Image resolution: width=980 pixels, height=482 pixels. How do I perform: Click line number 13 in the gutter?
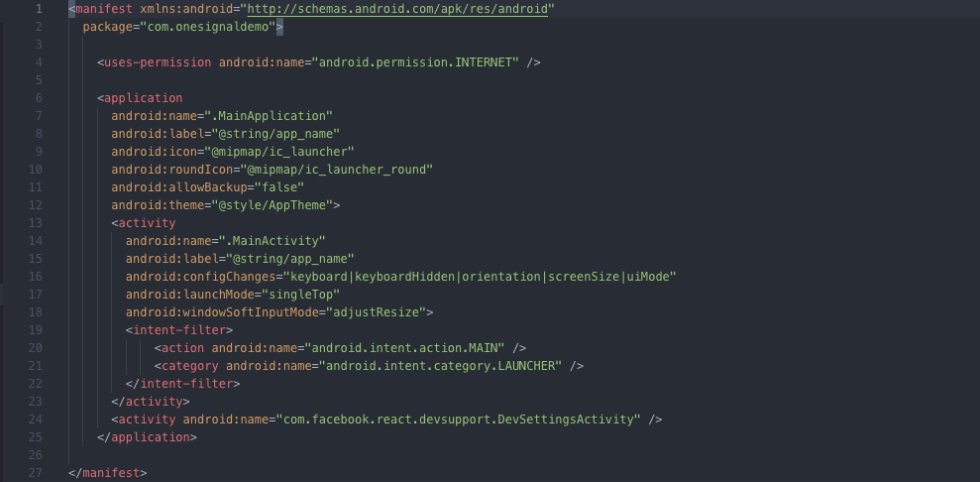pos(36,223)
